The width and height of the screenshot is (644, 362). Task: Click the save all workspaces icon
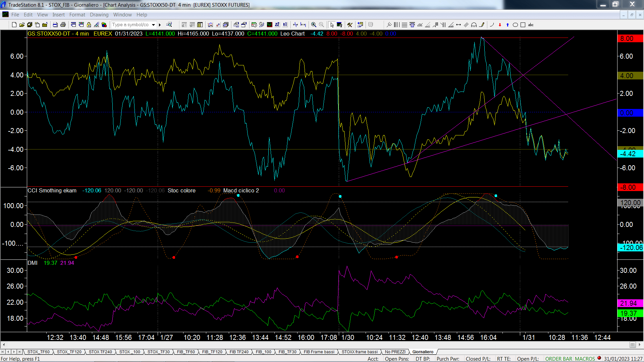click(30, 25)
